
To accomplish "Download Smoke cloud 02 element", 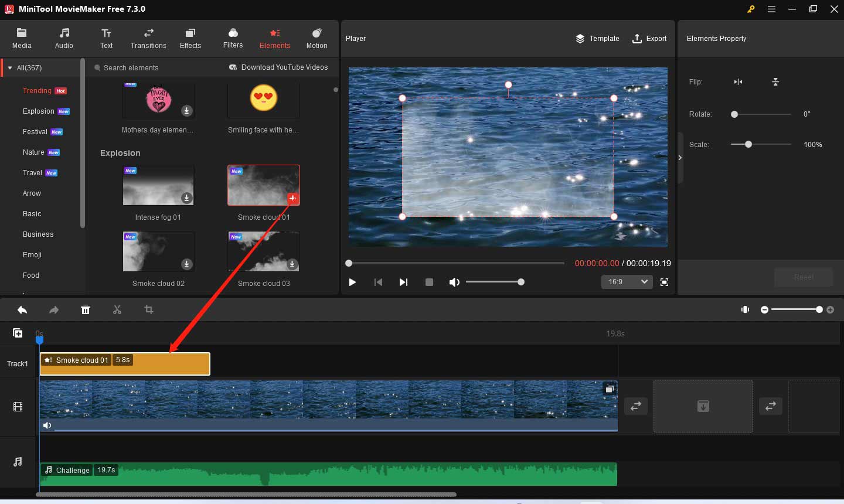I will coord(186,264).
